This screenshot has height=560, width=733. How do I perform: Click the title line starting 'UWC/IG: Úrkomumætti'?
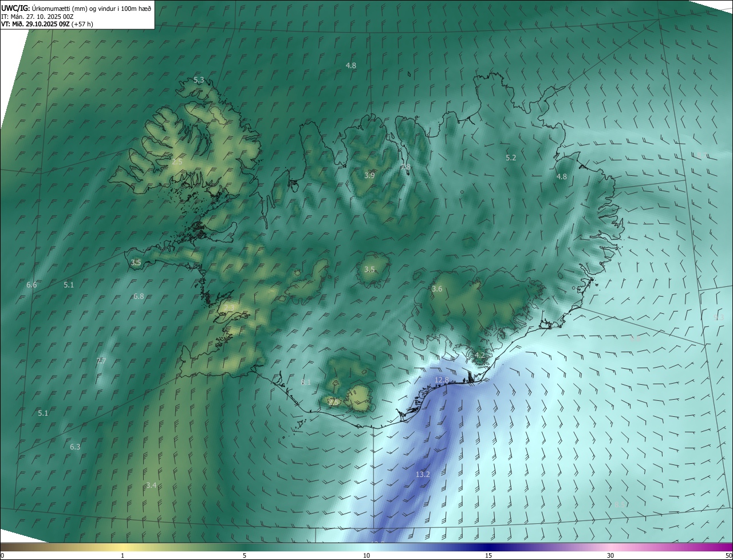coord(77,8)
